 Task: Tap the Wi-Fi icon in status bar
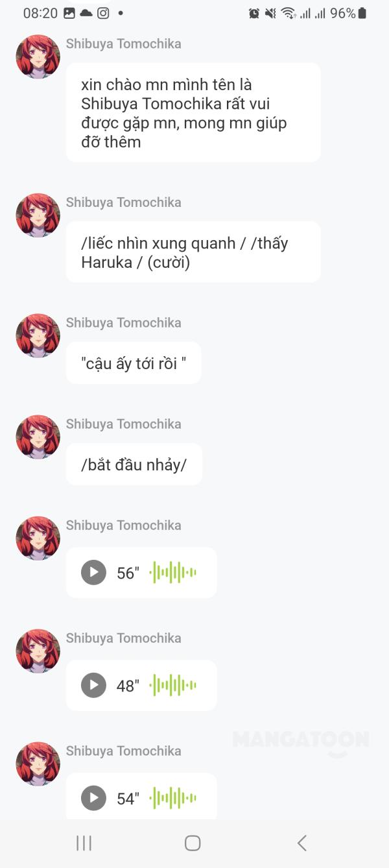coord(288,13)
